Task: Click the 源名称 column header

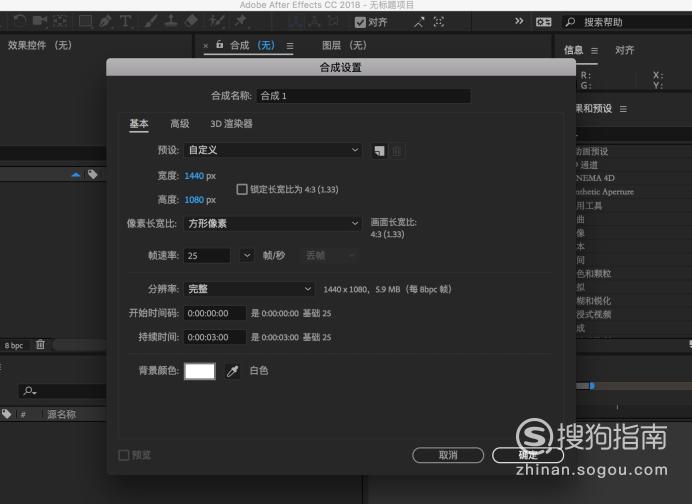Action: click(x=62, y=414)
